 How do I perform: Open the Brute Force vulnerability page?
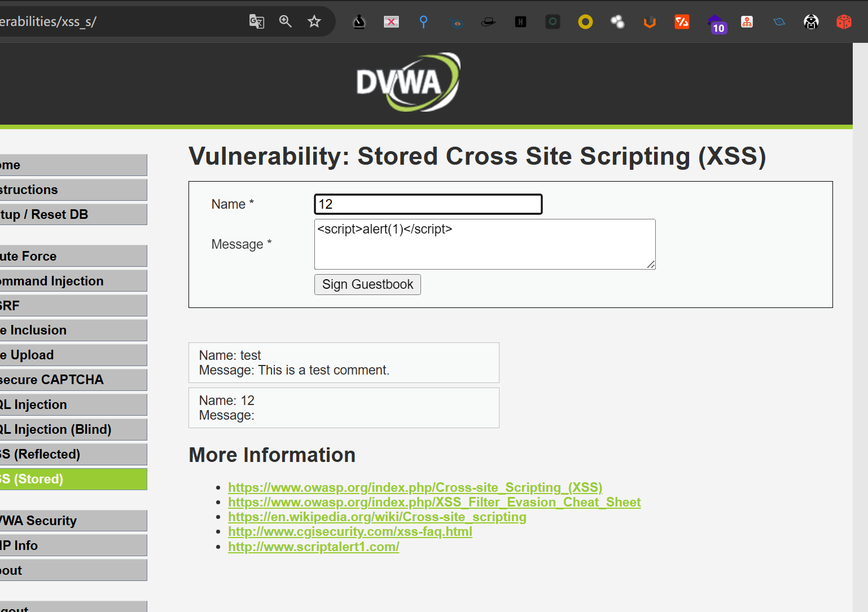pyautogui.click(x=73, y=256)
